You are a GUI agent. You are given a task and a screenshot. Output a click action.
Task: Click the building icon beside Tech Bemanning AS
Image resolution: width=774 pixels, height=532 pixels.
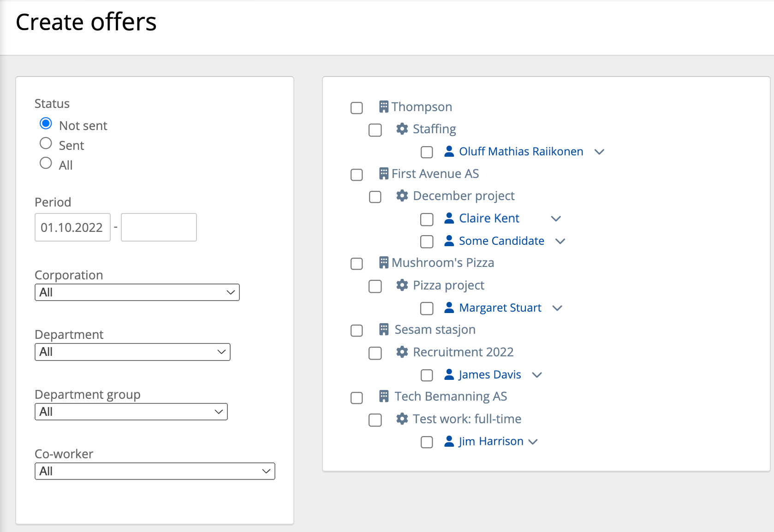click(x=383, y=396)
